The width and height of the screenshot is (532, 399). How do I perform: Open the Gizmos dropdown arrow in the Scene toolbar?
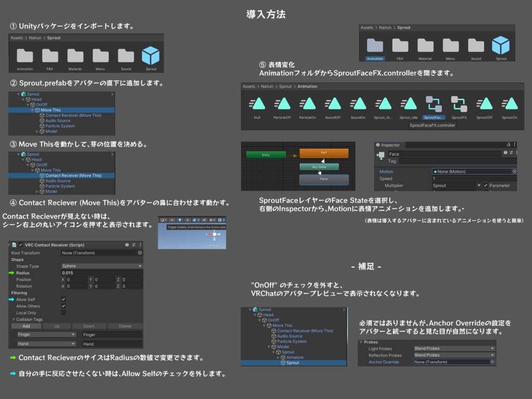[223, 220]
